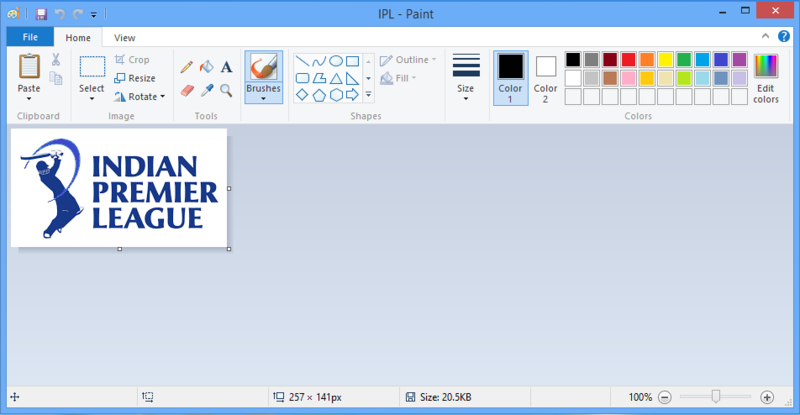Click the rectangular Select tool button
The image size is (800, 415).
coord(92,68)
